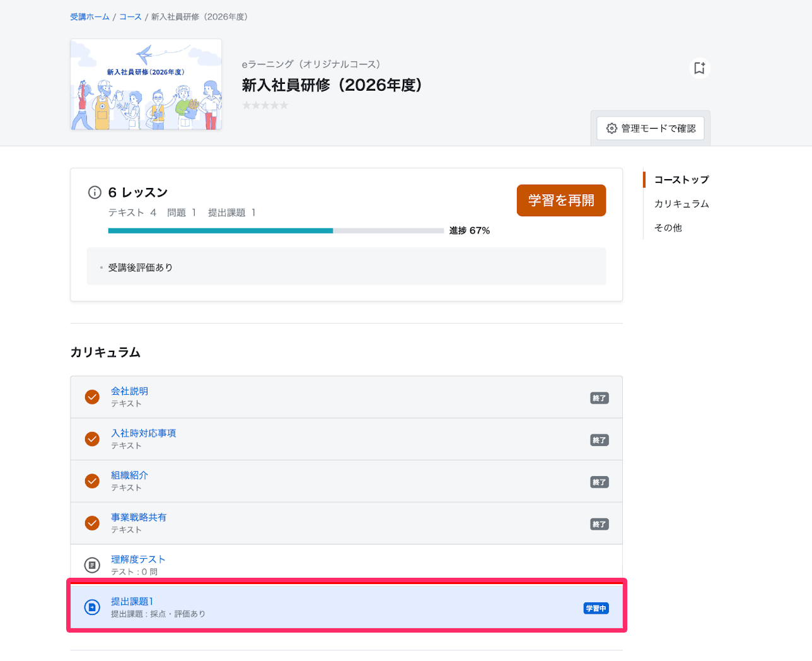Go to the コース breadcrumb link
This screenshot has width=812, height=661.
(x=130, y=17)
